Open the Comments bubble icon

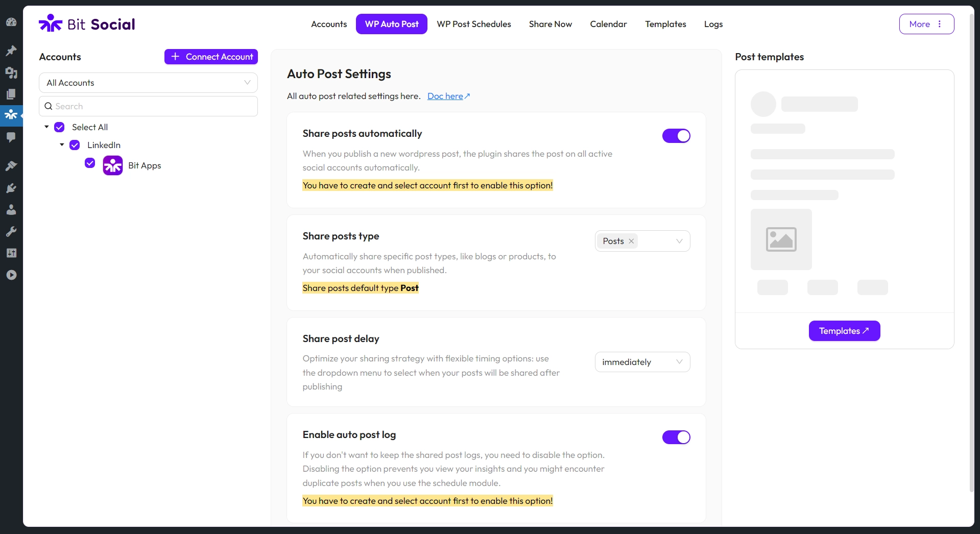pos(11,137)
